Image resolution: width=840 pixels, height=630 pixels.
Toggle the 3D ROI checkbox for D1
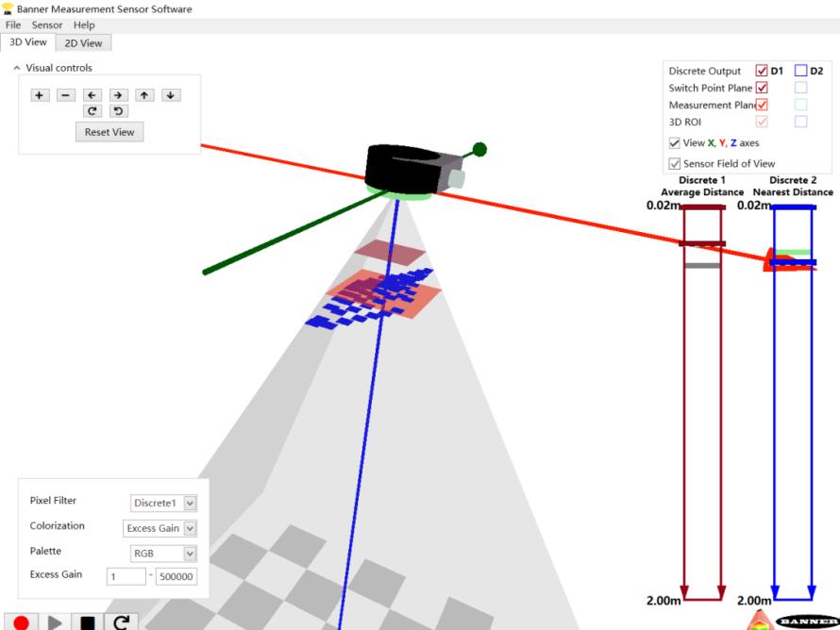coord(762,122)
